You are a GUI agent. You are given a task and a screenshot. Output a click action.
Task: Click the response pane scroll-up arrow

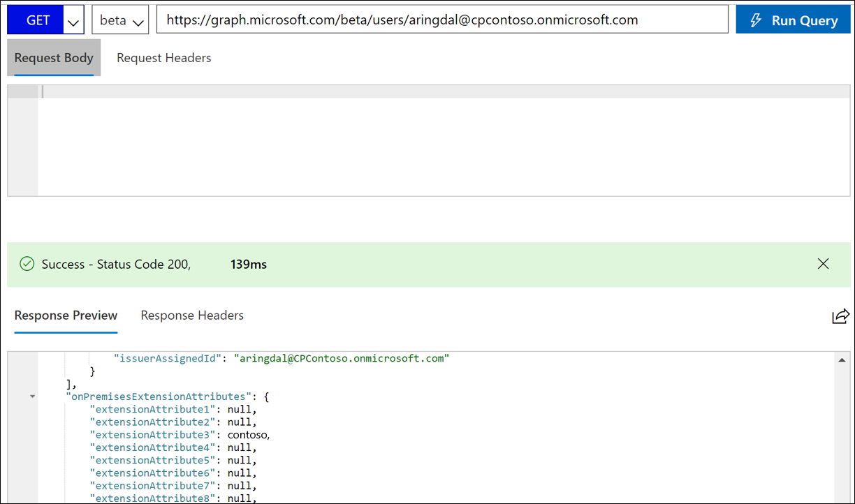(842, 360)
